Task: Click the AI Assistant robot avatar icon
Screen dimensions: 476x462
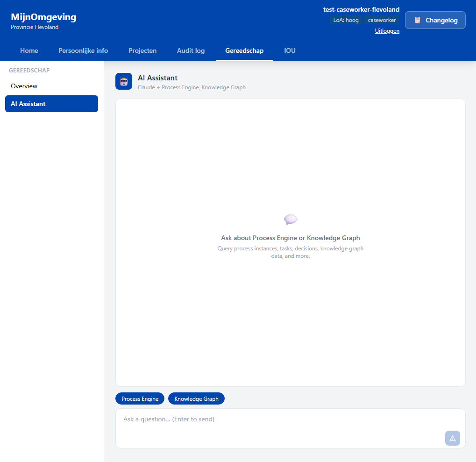Action: click(123, 81)
